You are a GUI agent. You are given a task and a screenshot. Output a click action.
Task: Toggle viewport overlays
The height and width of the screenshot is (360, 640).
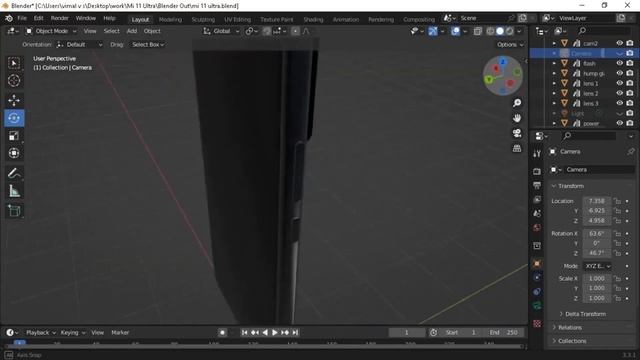click(x=455, y=31)
